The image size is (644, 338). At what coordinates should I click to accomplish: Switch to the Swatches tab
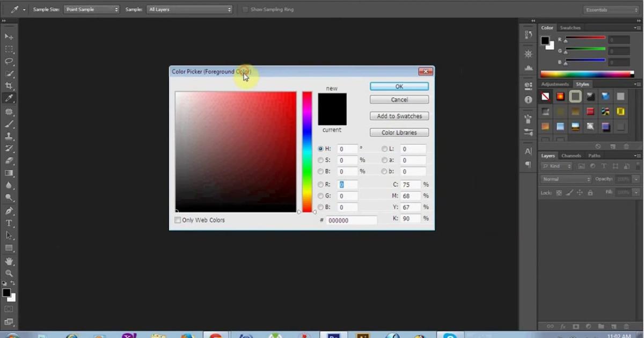point(570,27)
